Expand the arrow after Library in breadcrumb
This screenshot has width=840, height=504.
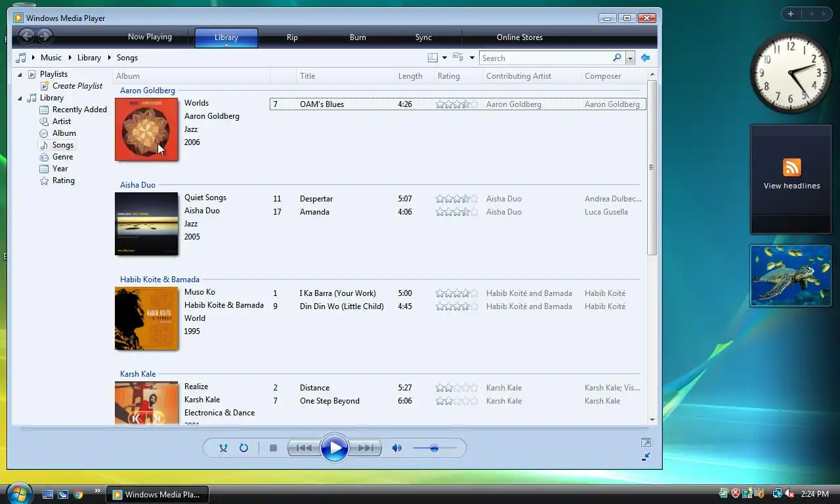109,58
